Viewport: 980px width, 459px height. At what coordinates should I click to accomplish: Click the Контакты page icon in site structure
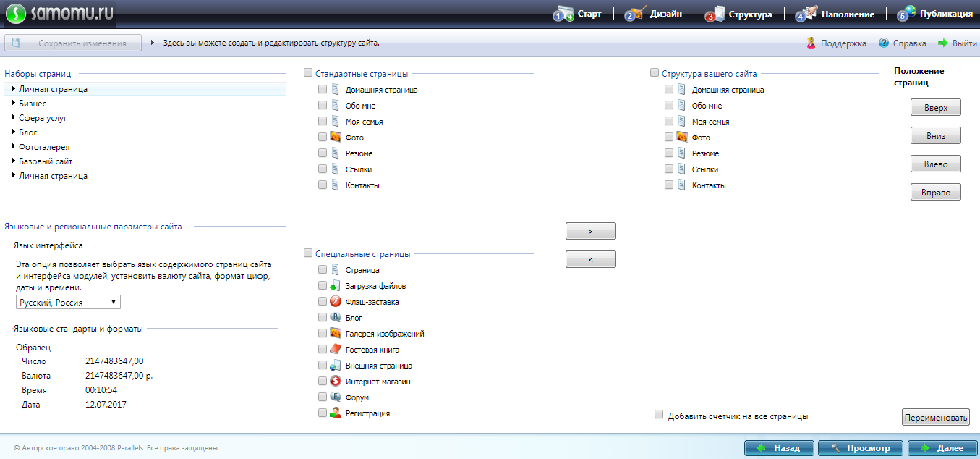[x=682, y=185]
